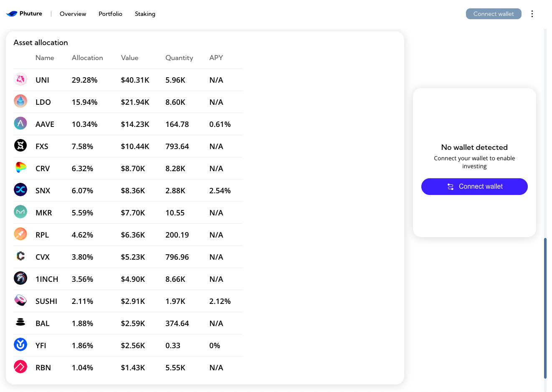This screenshot has width=552, height=392.
Task: Sort by the Allocation column header
Action: click(x=87, y=58)
